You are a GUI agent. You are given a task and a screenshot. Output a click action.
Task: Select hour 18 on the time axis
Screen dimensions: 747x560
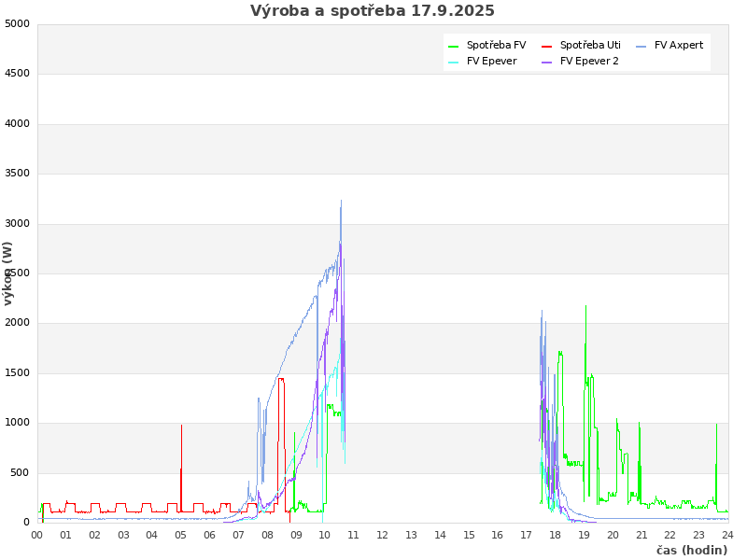(x=555, y=535)
